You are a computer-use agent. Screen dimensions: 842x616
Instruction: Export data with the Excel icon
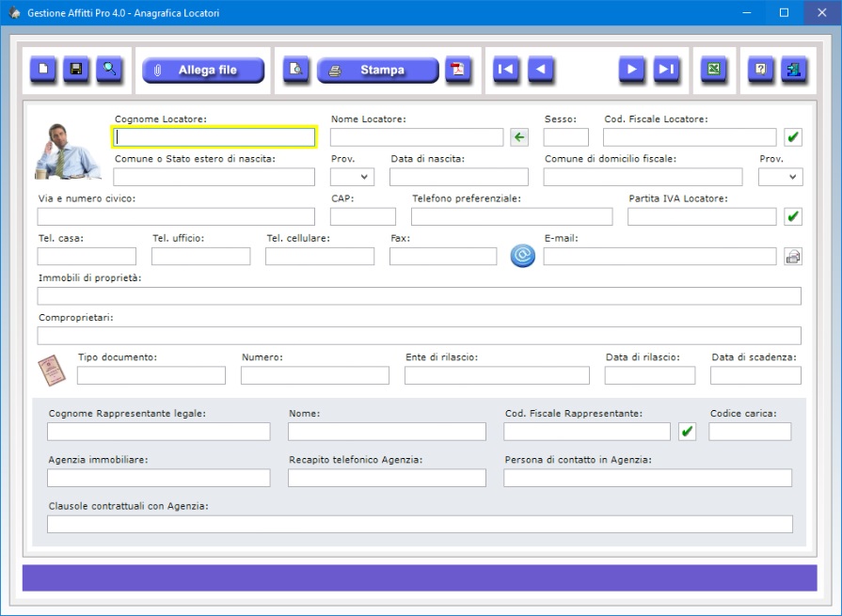point(714,70)
